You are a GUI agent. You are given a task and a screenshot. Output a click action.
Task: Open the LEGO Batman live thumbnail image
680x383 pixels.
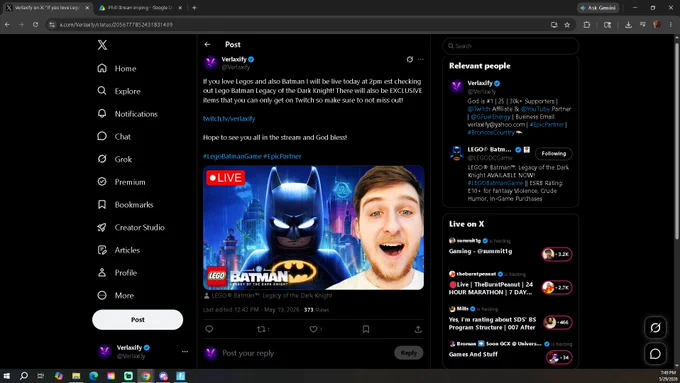coord(314,228)
